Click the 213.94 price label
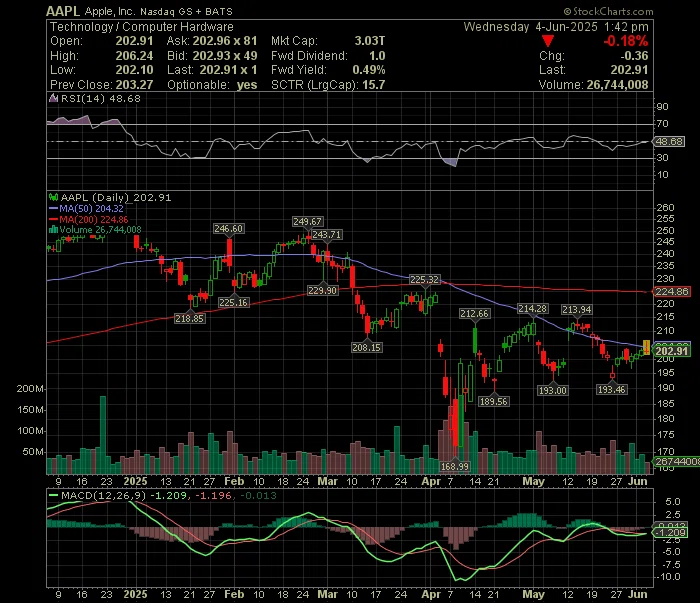The height and width of the screenshot is (603, 700). coord(577,309)
